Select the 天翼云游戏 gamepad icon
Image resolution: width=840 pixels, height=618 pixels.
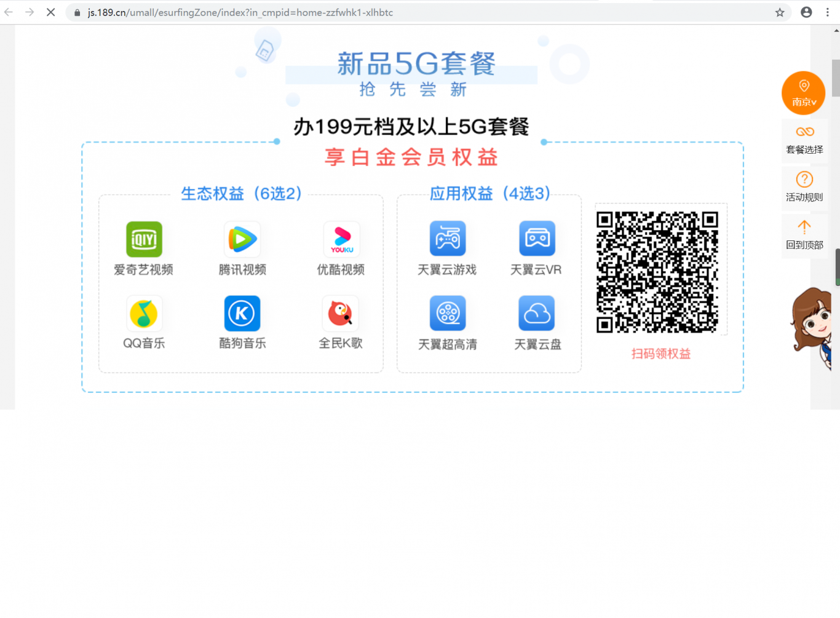click(x=448, y=239)
